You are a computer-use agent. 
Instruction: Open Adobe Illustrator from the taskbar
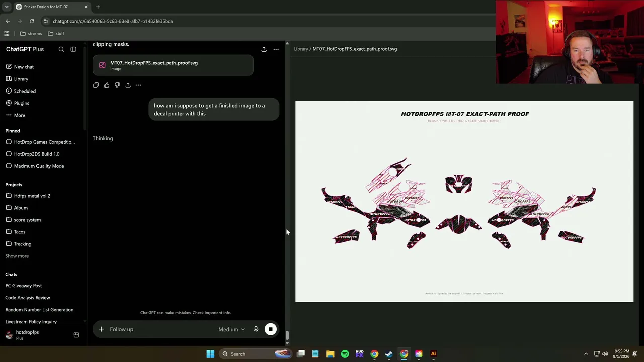click(x=433, y=354)
